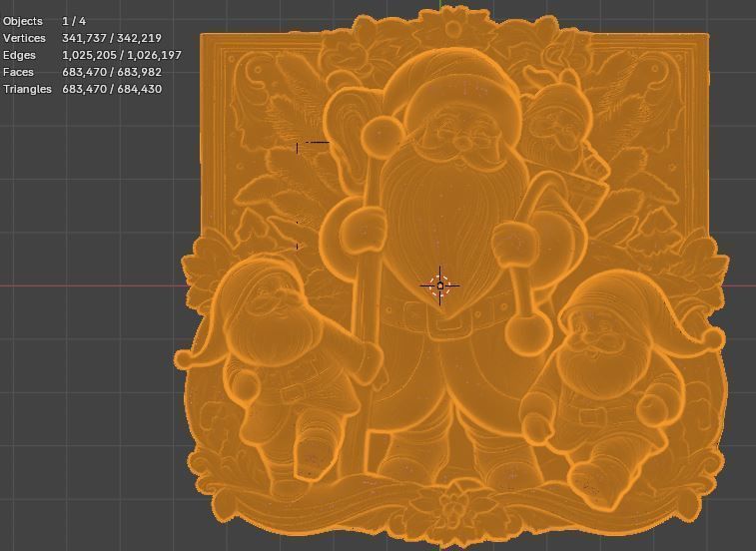Click the 3D cursor crosshair in the viewport

439,285
